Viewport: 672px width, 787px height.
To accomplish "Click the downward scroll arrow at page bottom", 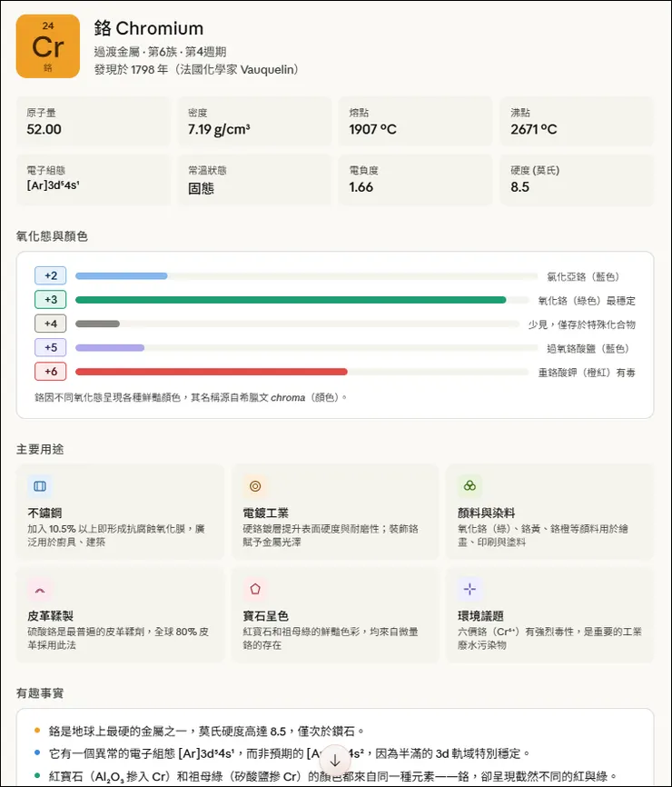I will 335,760.
